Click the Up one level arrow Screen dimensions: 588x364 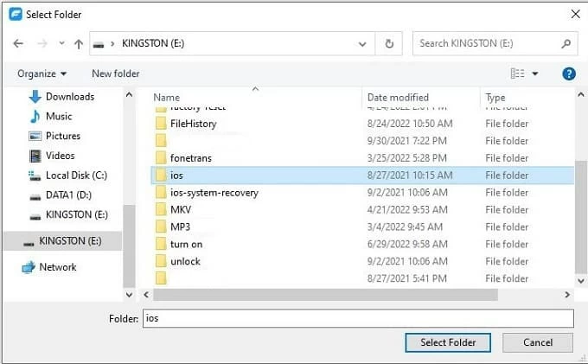click(x=79, y=43)
